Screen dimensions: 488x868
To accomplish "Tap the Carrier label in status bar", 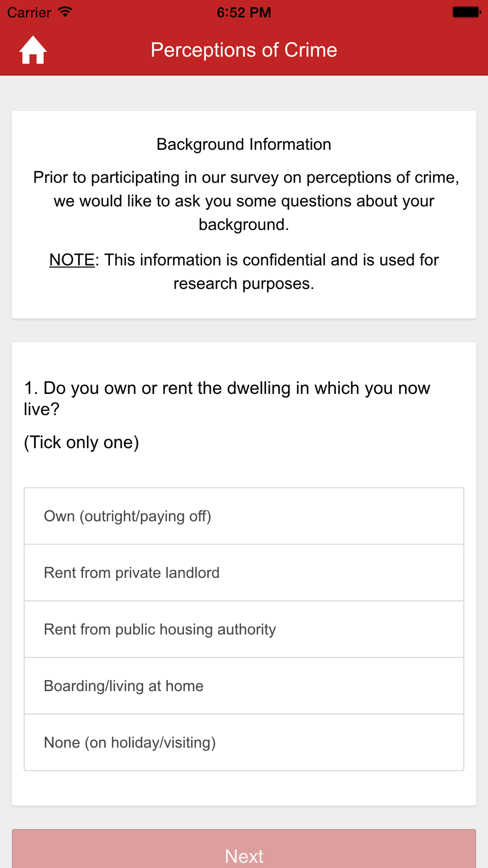I will (29, 12).
